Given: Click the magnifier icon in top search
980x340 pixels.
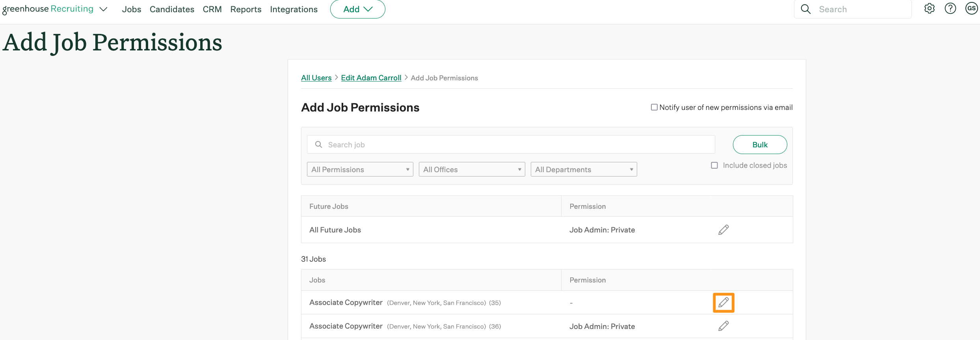Looking at the screenshot, I should [x=805, y=9].
